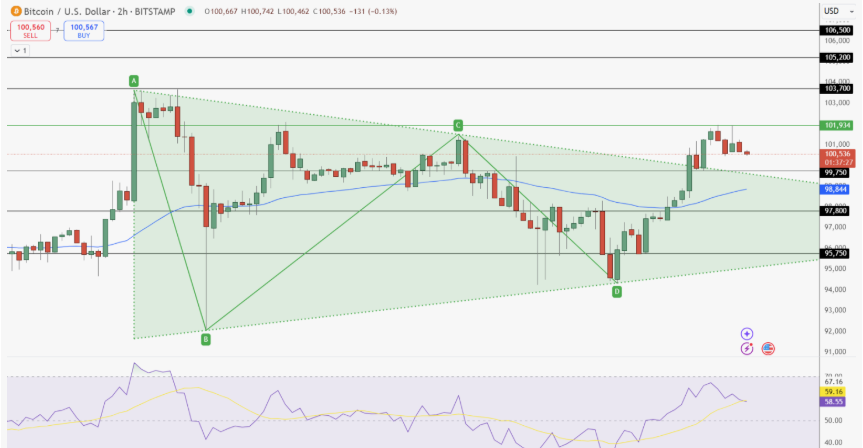Click the purple plus circle event icon
The width and height of the screenshot is (863, 448).
point(746,334)
